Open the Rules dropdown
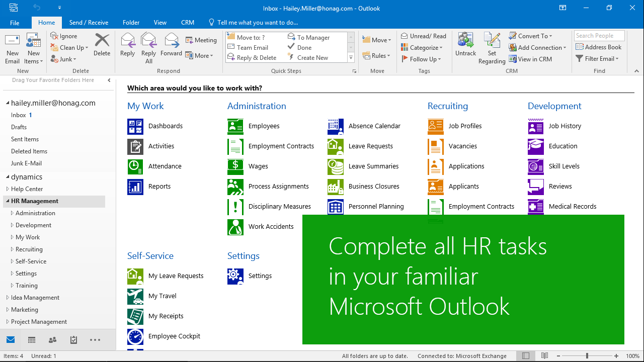The image size is (644, 362). [x=377, y=55]
